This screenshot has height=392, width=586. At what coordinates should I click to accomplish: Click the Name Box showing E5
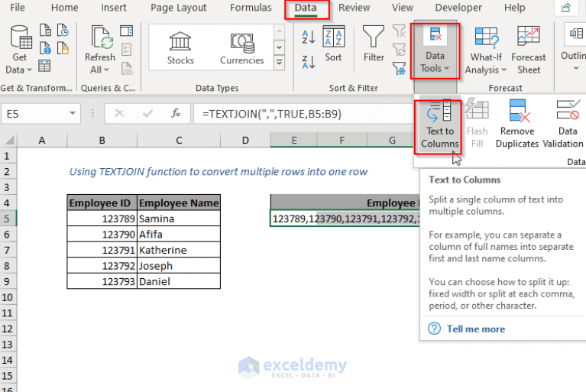click(34, 114)
